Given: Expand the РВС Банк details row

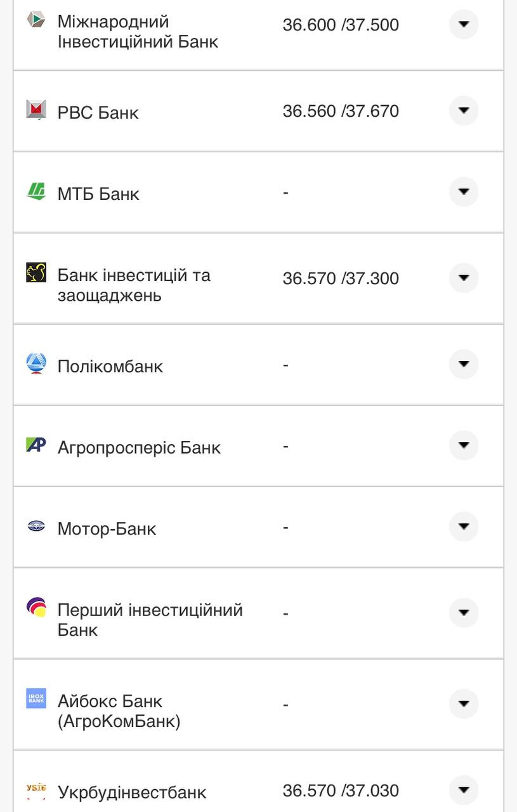Looking at the screenshot, I should (x=464, y=110).
